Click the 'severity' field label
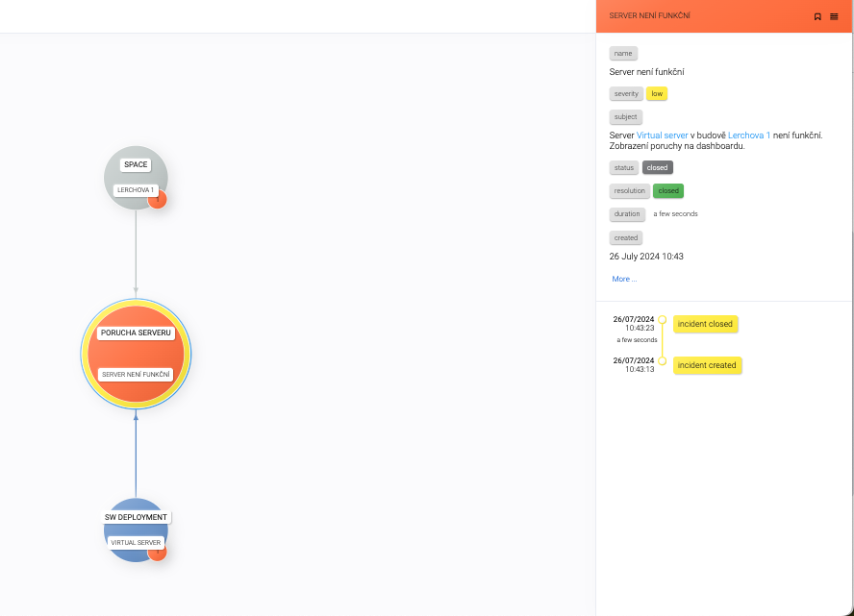Viewport: 854px width, 616px height. coord(626,94)
